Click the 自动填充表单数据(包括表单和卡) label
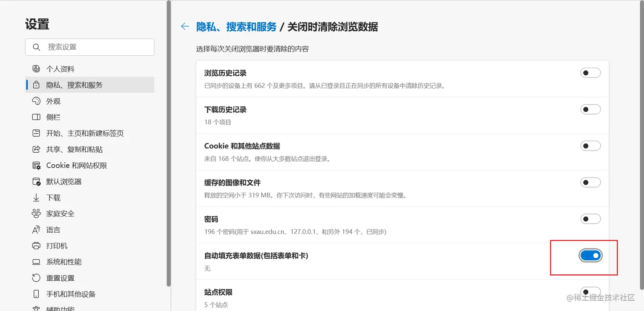644x311 pixels. coord(256,256)
